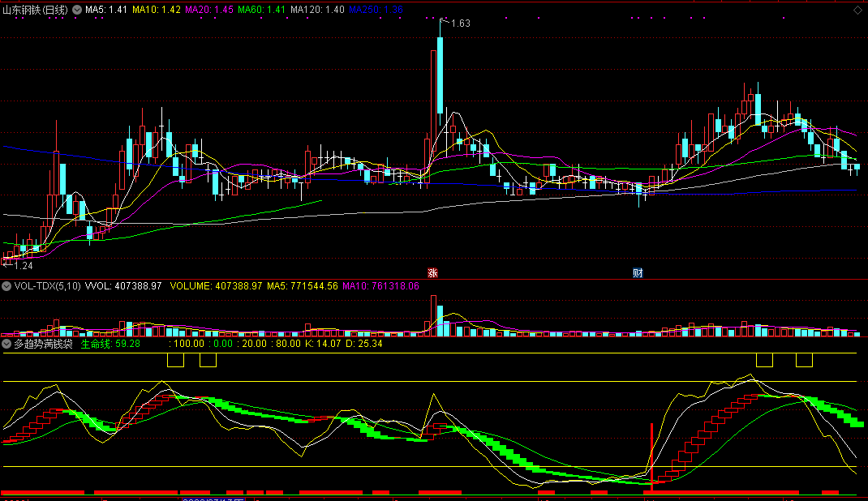Viewport: 868px width, 501px height.
Task: Click the 生命线: 59.28 value
Action: (110, 344)
